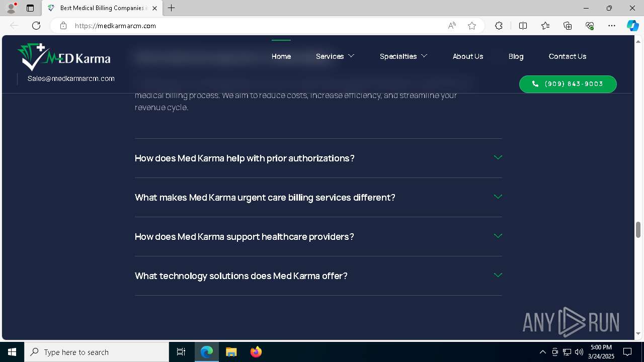Screen dimensions: 644x362
Task: Expand the support healthcare providers FAQ chevron
Action: pyautogui.click(x=498, y=236)
